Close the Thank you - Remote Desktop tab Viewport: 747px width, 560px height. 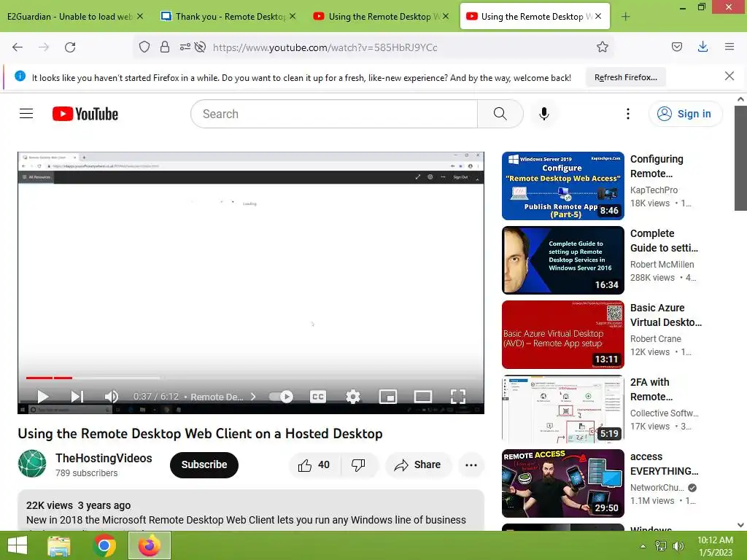293,16
